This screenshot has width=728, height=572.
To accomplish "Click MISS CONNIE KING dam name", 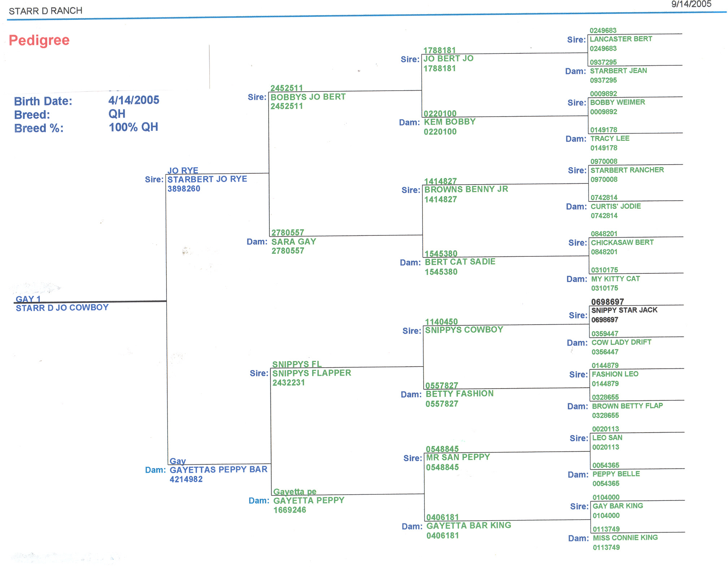I will [x=625, y=538].
